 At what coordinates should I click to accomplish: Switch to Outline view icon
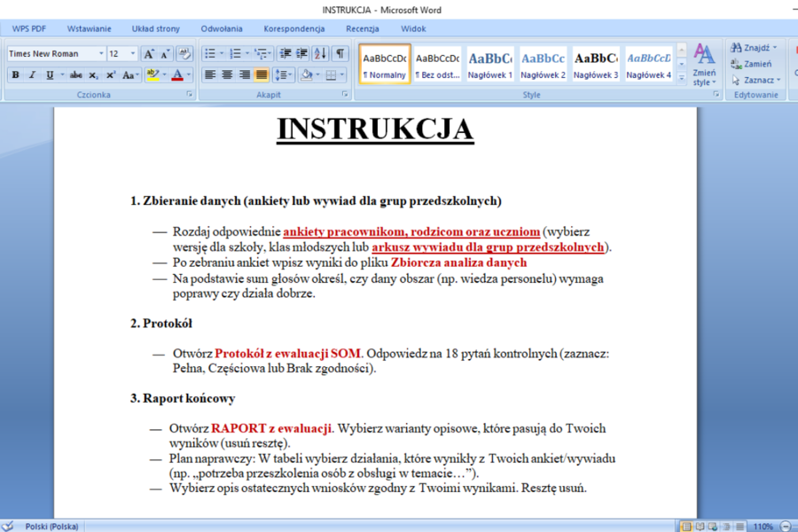tap(727, 526)
